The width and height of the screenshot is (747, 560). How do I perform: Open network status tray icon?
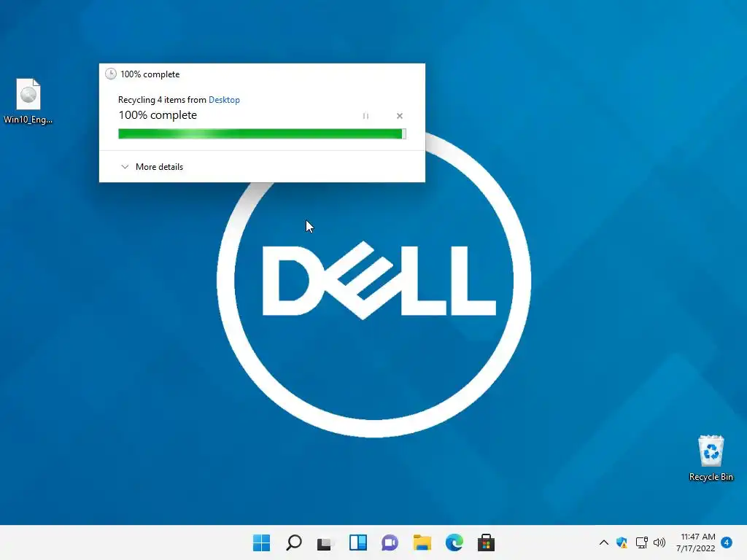point(641,542)
